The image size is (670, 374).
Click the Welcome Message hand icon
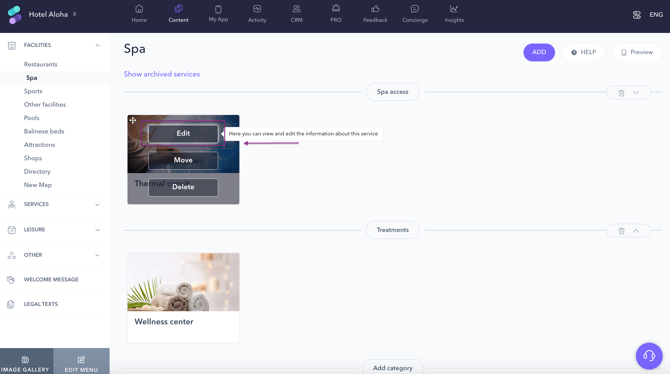point(11,280)
